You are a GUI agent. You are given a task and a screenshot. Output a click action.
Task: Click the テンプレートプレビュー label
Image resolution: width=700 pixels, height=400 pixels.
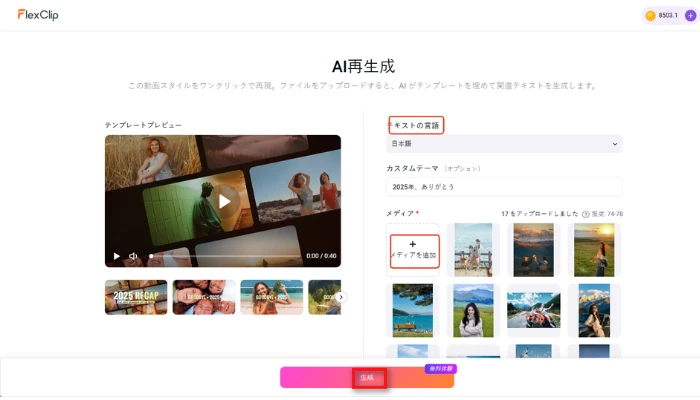(143, 125)
